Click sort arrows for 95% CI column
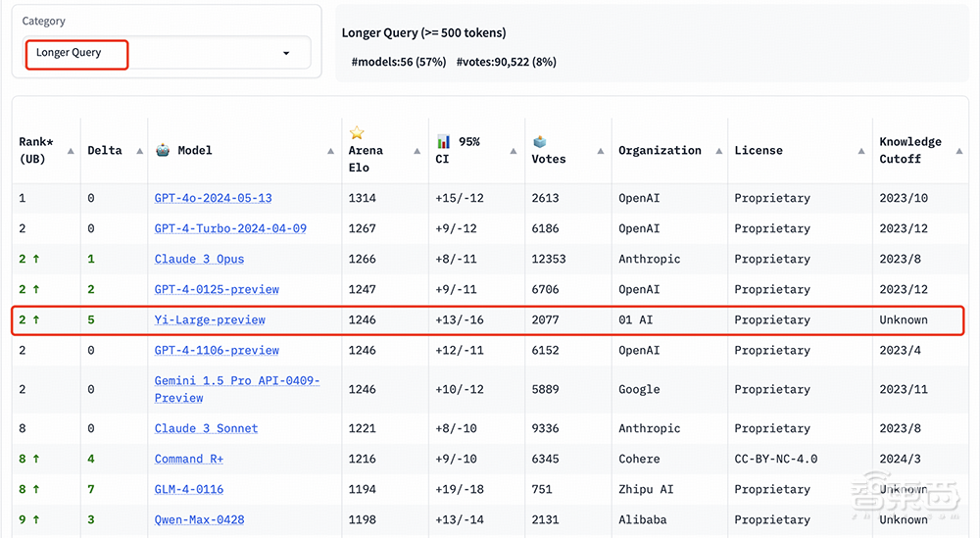Viewport: 980px width, 538px height. (514, 151)
